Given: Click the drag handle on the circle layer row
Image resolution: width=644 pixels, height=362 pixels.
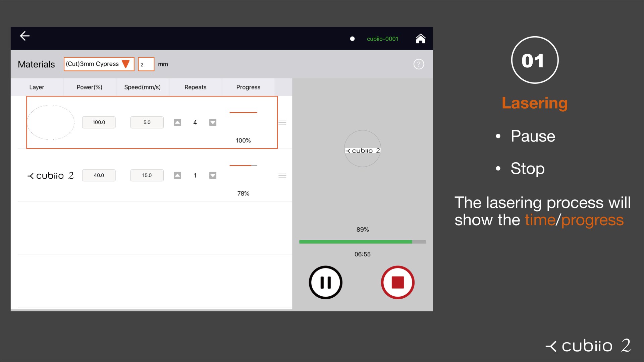Looking at the screenshot, I should tap(283, 123).
